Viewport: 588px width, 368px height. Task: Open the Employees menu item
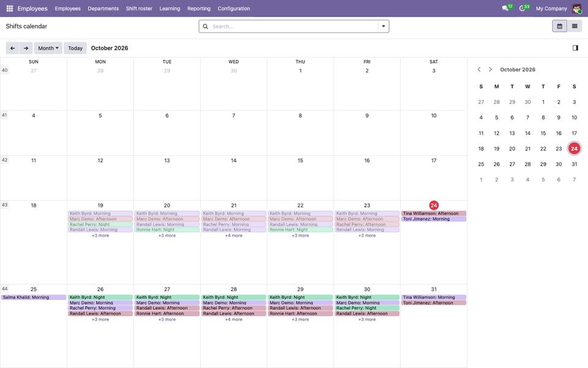coord(67,8)
